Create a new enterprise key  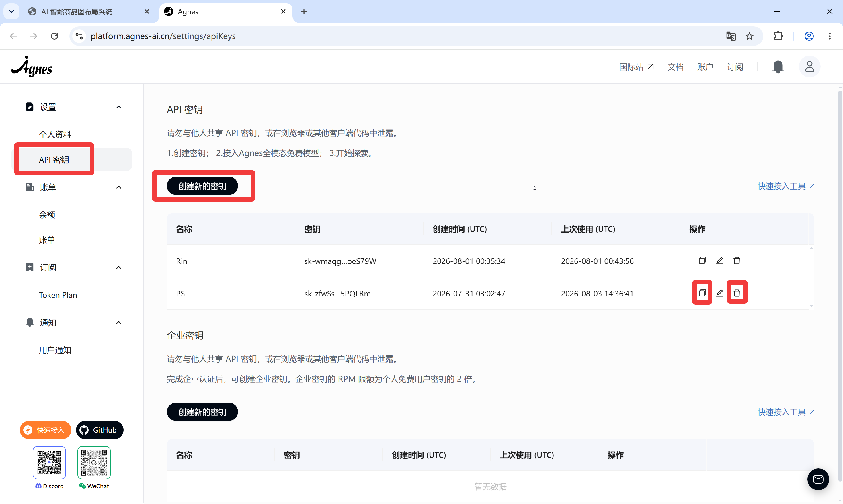[202, 412]
